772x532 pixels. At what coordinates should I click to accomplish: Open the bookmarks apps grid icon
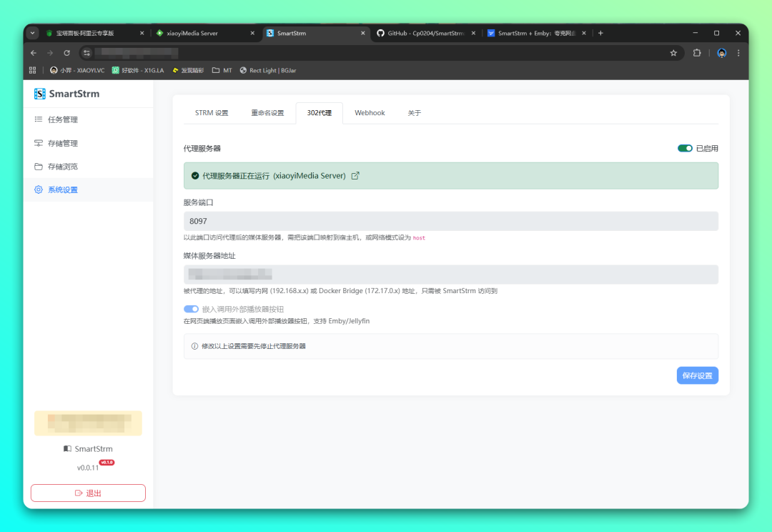click(32, 70)
